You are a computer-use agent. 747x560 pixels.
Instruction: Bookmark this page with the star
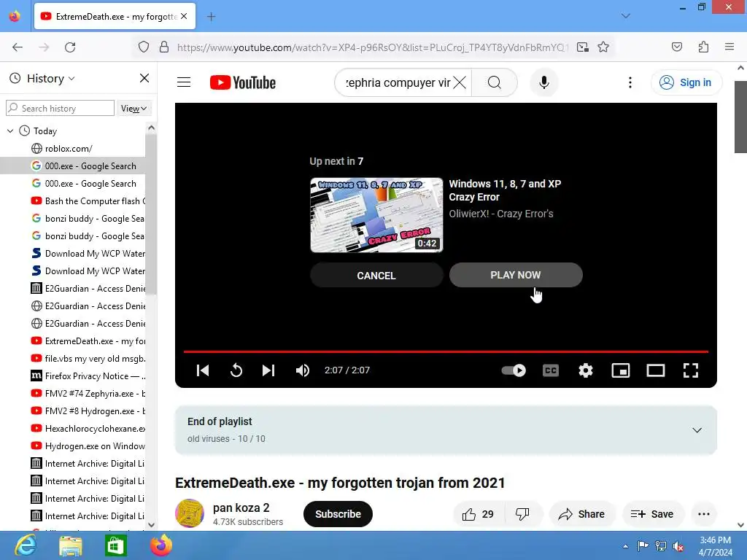pyautogui.click(x=603, y=47)
